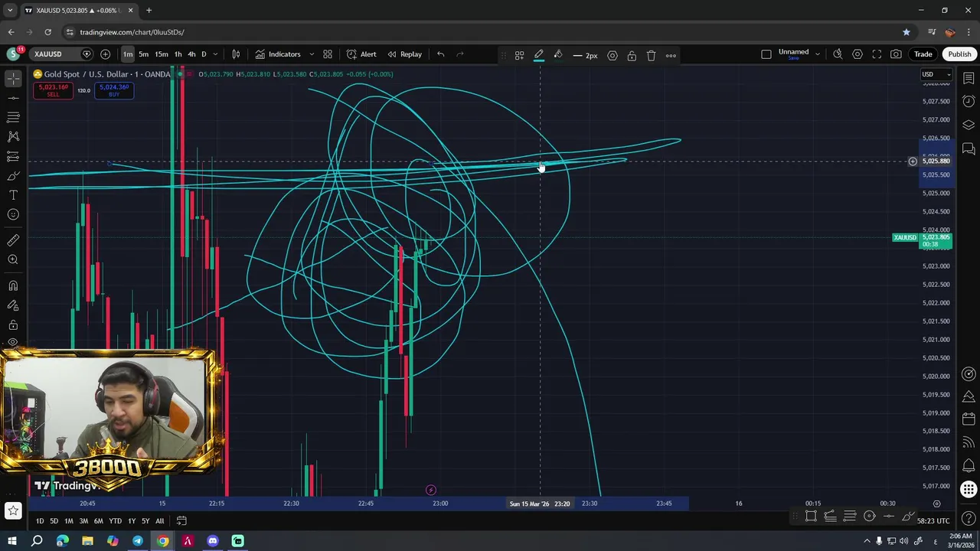The height and width of the screenshot is (551, 980).
Task: Change brush background fill color
Action: coord(558,55)
